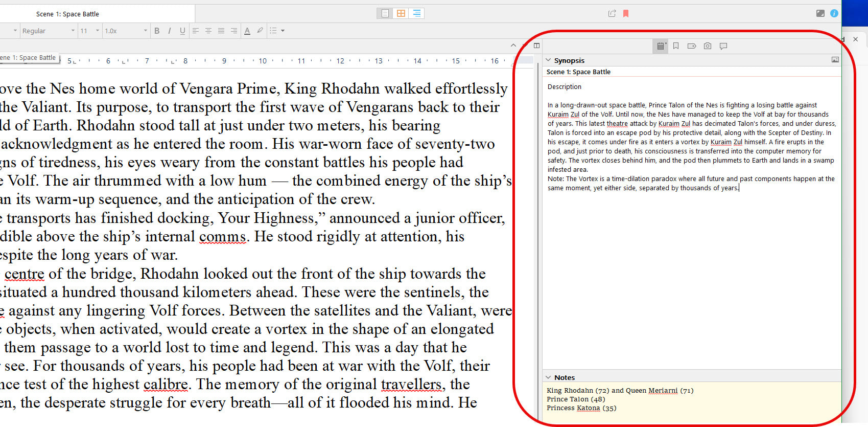Click the share/export icon in toolbar
This screenshot has width=868, height=427.
pyautogui.click(x=612, y=13)
